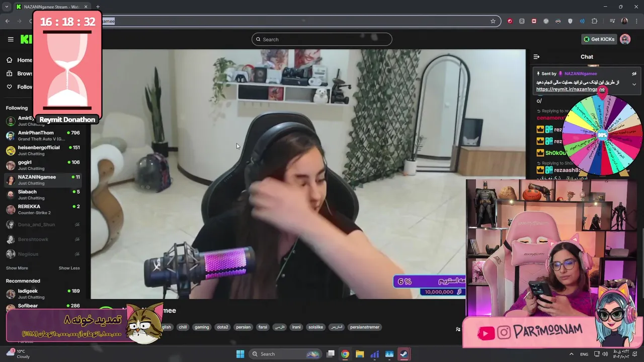Open the glasses-face browser extension
The width and height of the screenshot is (644, 362).
click(x=558, y=21)
